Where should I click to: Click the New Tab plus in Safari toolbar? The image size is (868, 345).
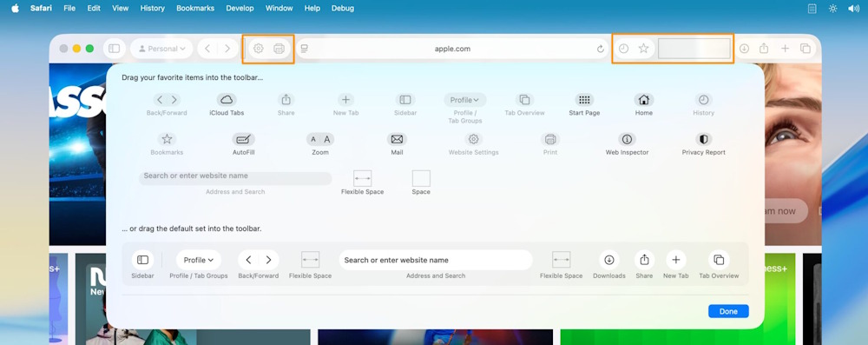pyautogui.click(x=785, y=49)
